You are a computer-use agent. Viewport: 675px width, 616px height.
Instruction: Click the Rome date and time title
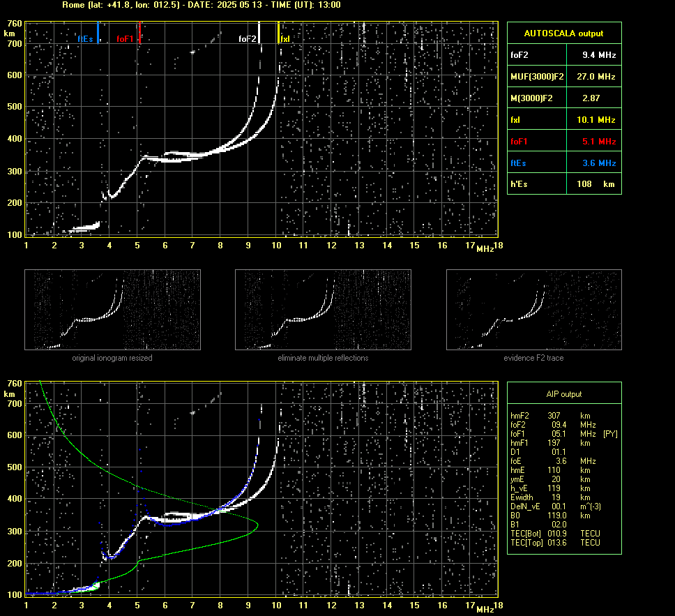(x=202, y=5)
